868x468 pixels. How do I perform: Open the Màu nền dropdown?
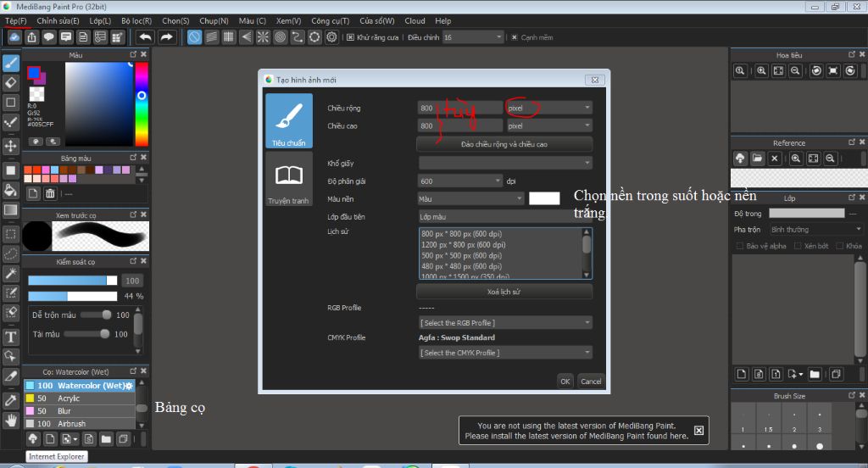coord(470,199)
